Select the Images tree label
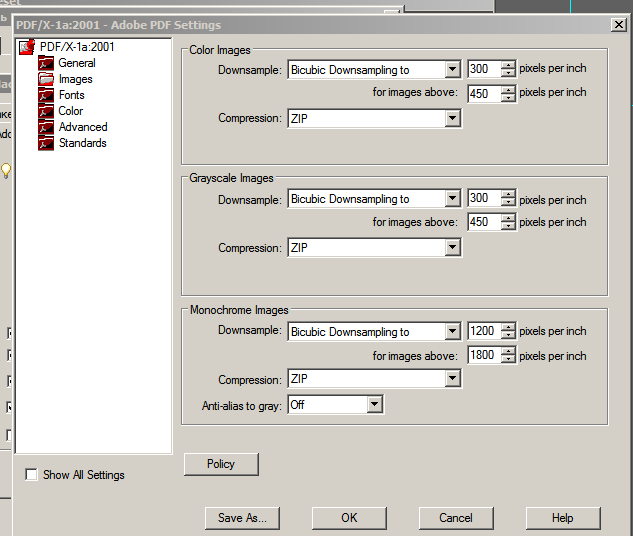This screenshot has width=633, height=536. tap(75, 79)
